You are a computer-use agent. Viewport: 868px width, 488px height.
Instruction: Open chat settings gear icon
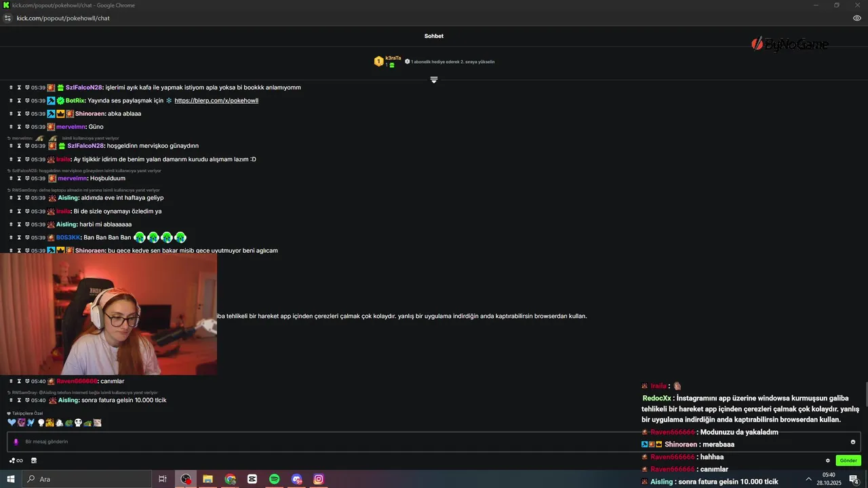(827, 461)
